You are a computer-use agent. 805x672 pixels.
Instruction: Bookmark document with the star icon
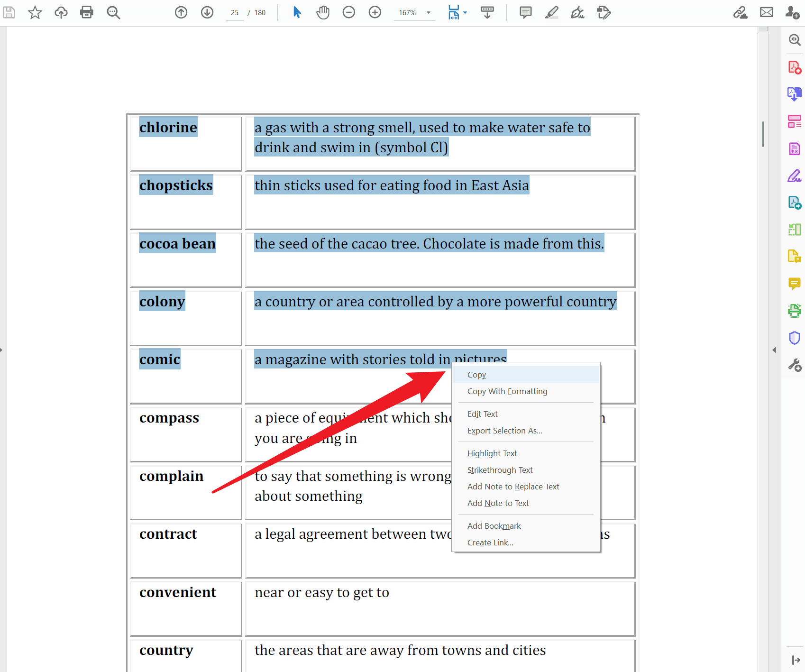click(35, 12)
